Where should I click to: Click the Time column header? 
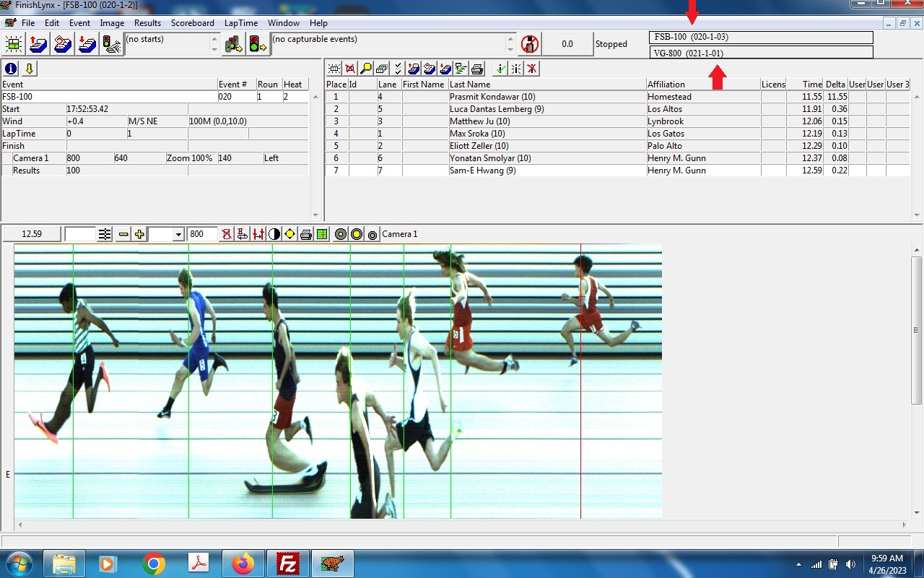tap(805, 85)
